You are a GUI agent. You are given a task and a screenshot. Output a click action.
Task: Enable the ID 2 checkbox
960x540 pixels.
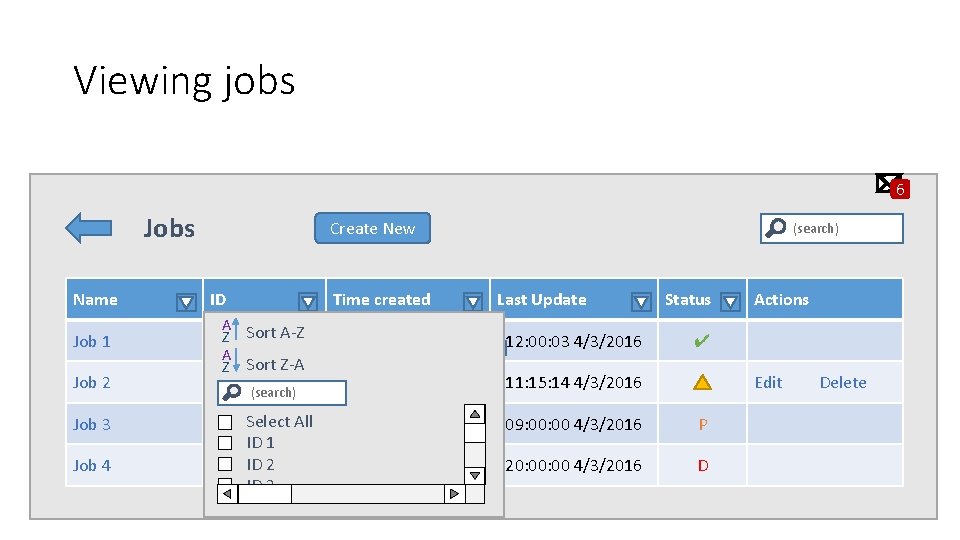(x=225, y=464)
